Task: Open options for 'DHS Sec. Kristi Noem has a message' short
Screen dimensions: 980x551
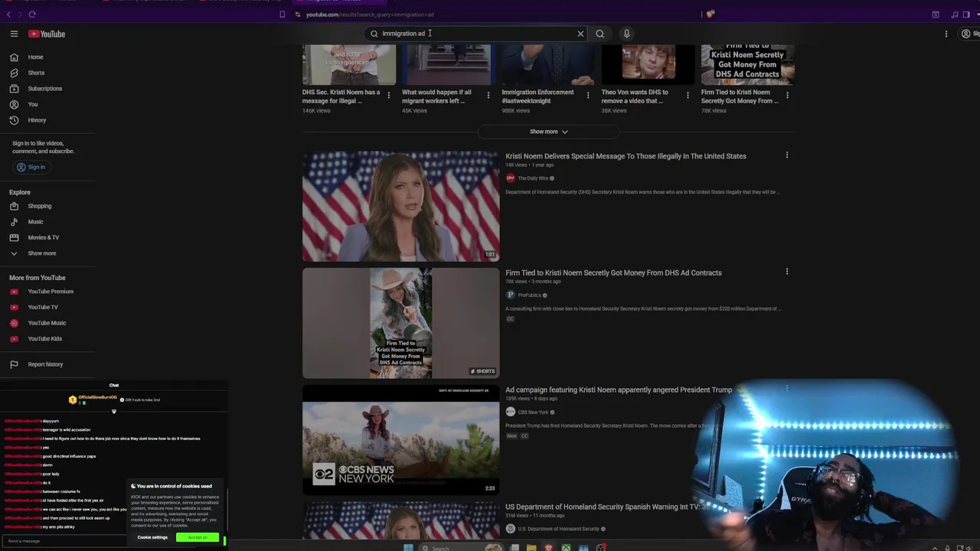Action: point(388,96)
